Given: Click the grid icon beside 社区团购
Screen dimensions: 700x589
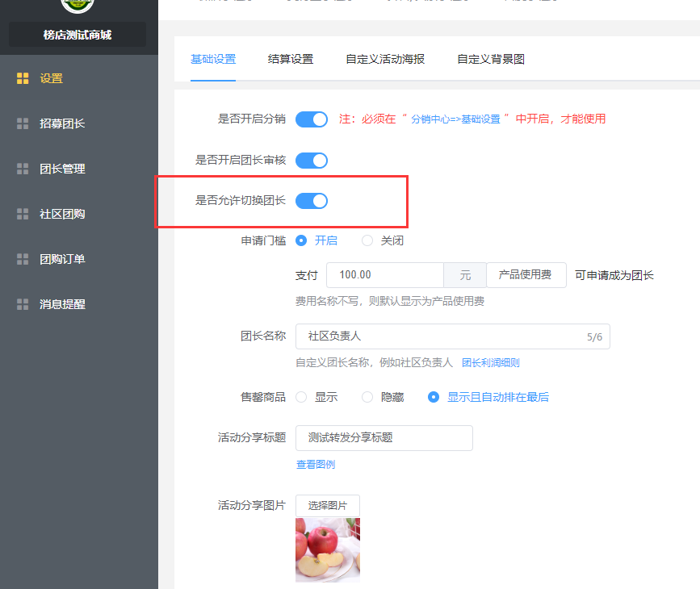Looking at the screenshot, I should [x=23, y=214].
